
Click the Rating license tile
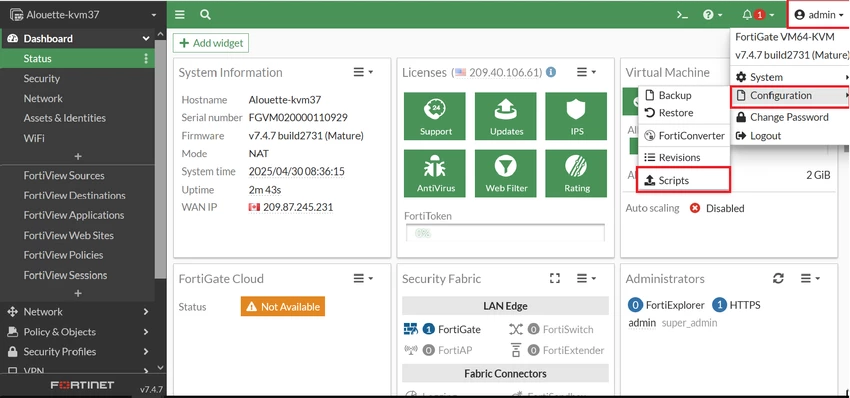click(577, 173)
